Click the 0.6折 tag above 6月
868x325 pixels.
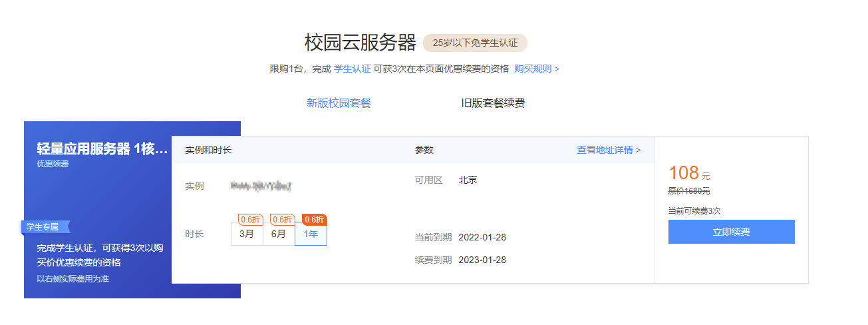(x=282, y=219)
